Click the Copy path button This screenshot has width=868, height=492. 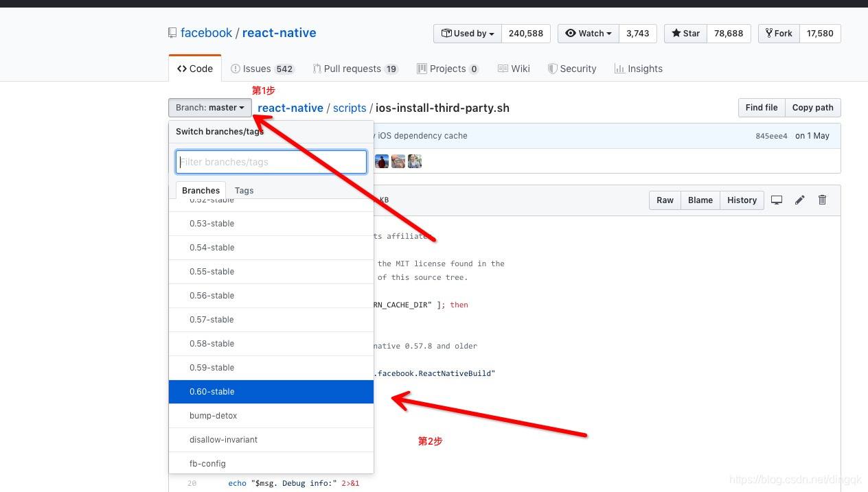tap(813, 108)
